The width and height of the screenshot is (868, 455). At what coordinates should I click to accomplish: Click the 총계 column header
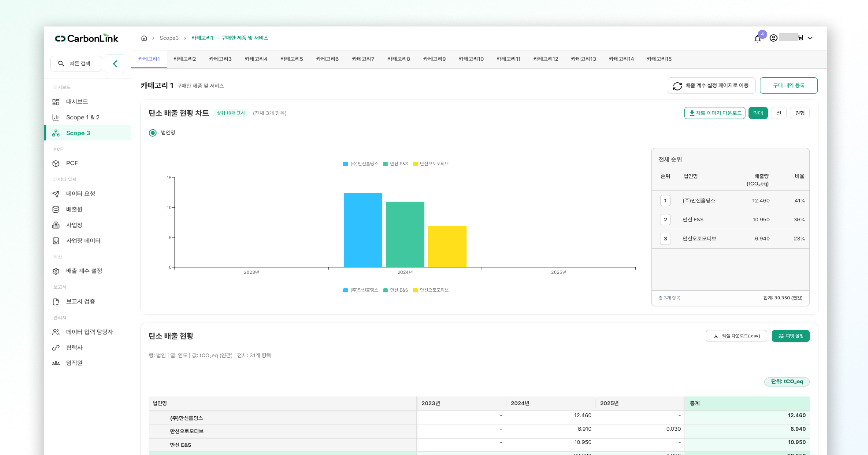747,403
